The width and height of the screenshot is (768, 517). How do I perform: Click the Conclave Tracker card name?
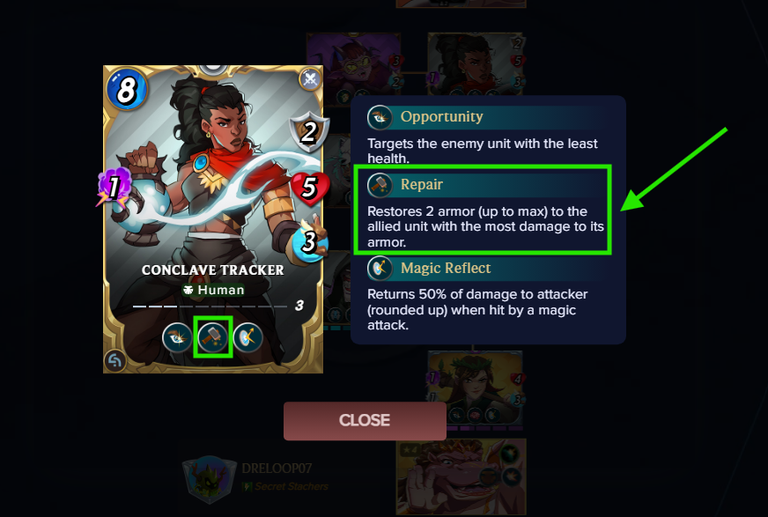[213, 270]
